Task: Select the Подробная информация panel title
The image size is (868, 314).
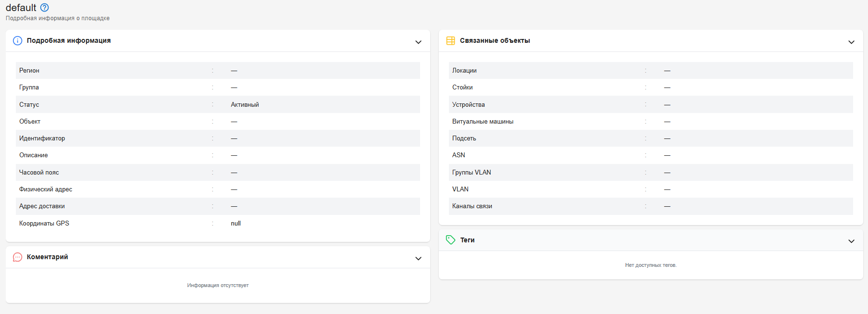Action: tap(69, 40)
